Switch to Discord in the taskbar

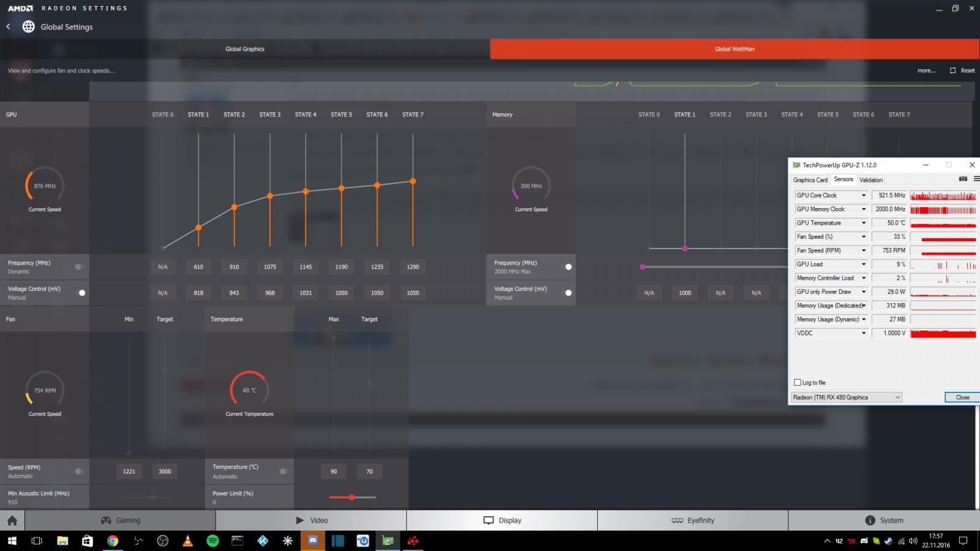click(313, 541)
